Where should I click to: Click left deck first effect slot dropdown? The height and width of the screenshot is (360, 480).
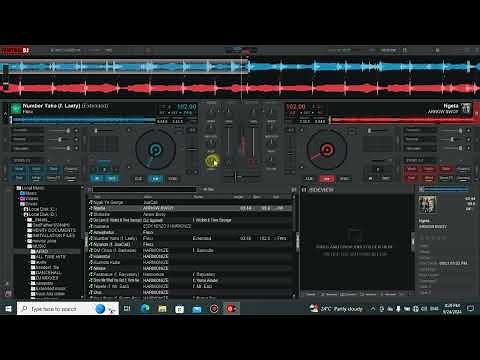[x=27, y=130]
